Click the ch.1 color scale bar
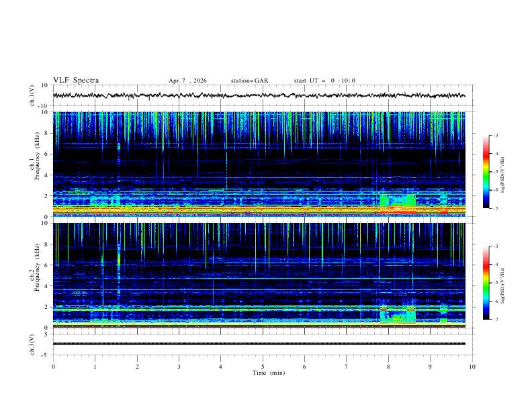The height and width of the screenshot is (411, 532). (x=486, y=172)
